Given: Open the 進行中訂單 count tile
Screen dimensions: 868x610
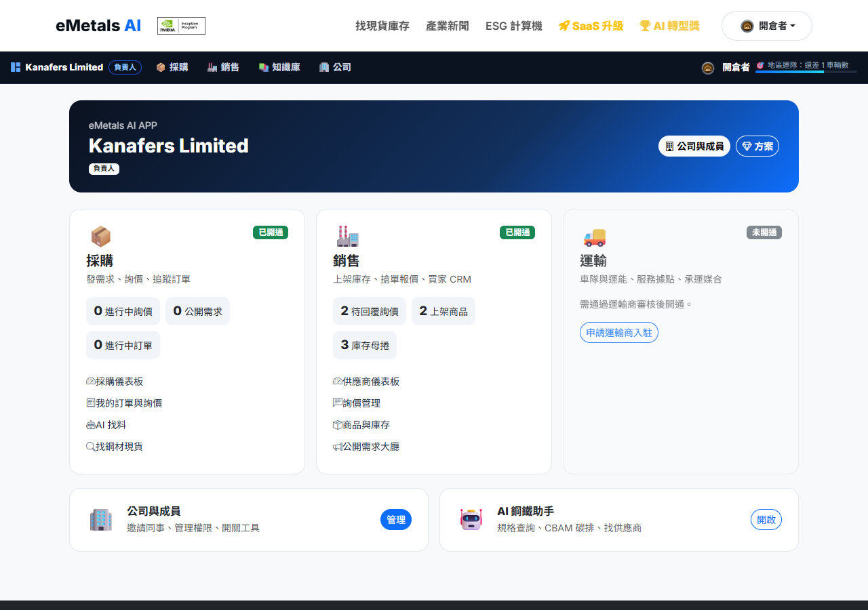Looking at the screenshot, I should [x=123, y=345].
